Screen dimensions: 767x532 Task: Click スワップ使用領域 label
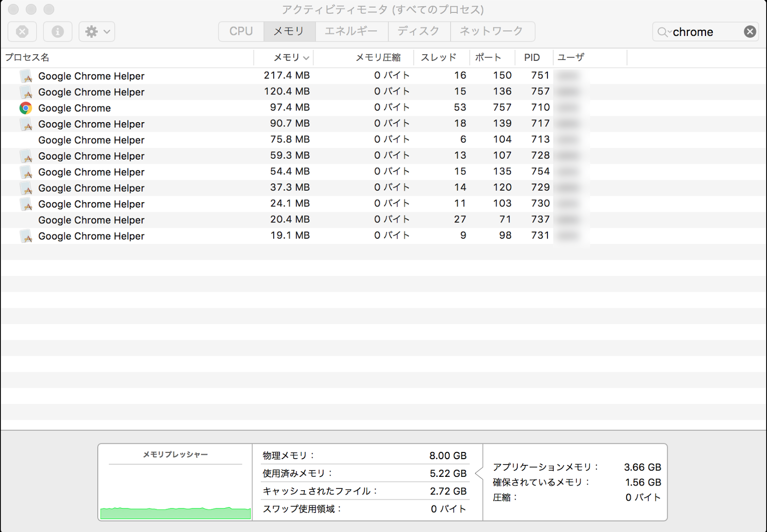[x=302, y=509]
